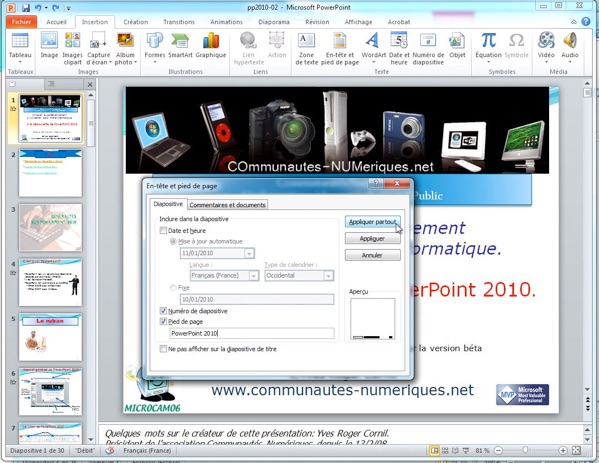
Task: Click the Pied de page text field
Action: pyautogui.click(x=252, y=333)
